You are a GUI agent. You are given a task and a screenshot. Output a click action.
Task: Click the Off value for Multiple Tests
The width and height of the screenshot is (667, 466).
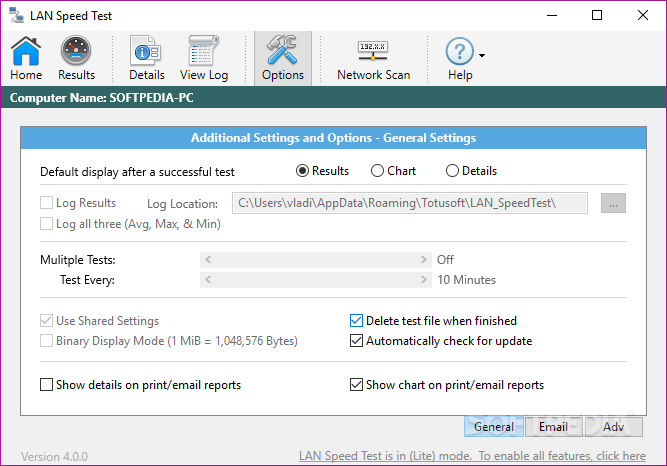click(445, 260)
